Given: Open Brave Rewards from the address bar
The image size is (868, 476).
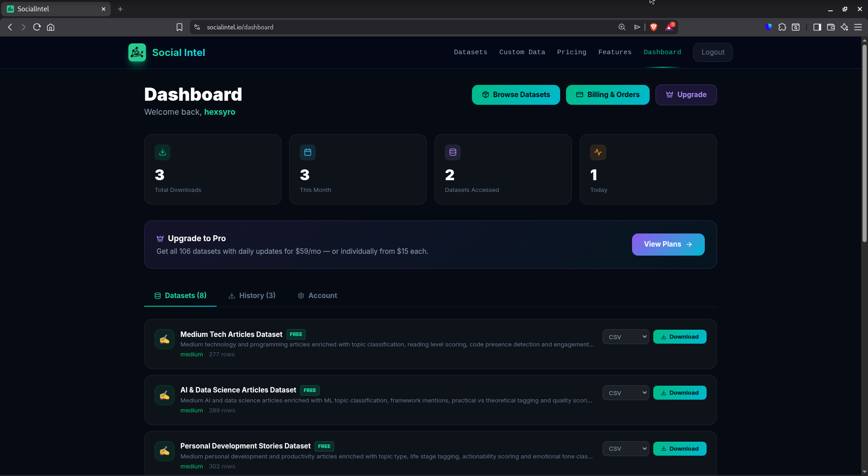Looking at the screenshot, I should [x=670, y=27].
